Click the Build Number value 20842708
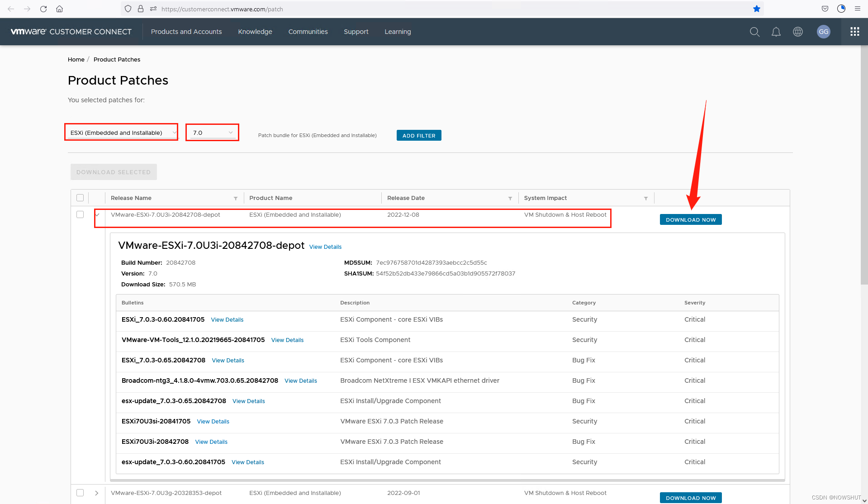Screen dimensions: 868x504 (x=181, y=263)
